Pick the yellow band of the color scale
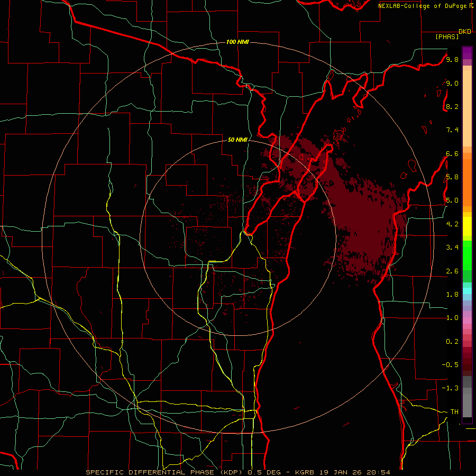The image size is (476, 476). coord(467,226)
